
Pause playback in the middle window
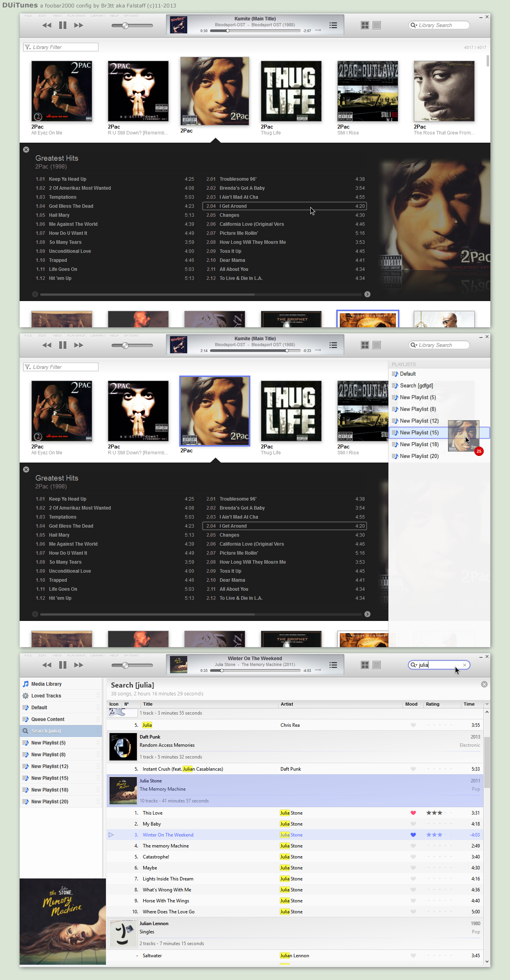tap(63, 345)
